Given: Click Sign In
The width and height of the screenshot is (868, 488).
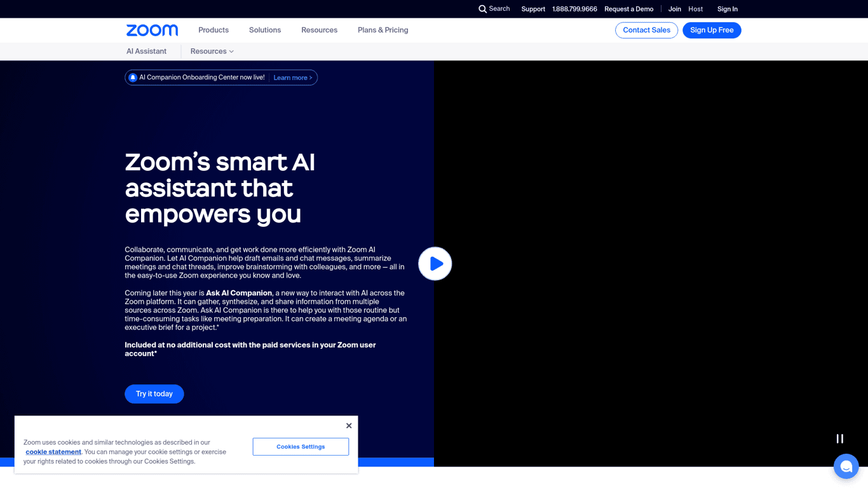Looking at the screenshot, I should [727, 9].
